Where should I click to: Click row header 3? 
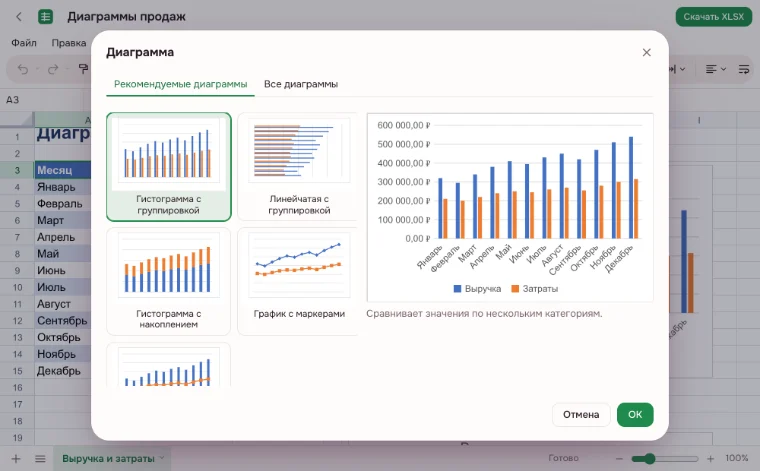coord(17,170)
